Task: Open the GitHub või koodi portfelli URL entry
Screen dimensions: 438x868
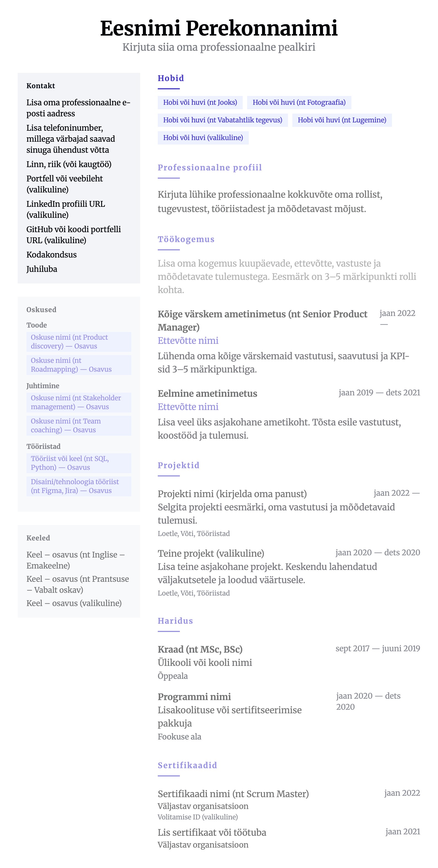Action: pos(74,235)
